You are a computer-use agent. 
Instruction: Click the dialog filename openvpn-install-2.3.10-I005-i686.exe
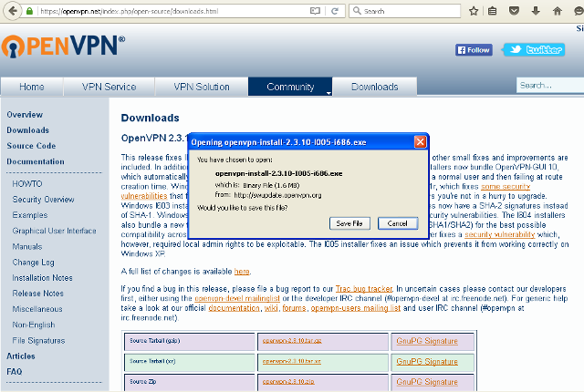point(278,173)
